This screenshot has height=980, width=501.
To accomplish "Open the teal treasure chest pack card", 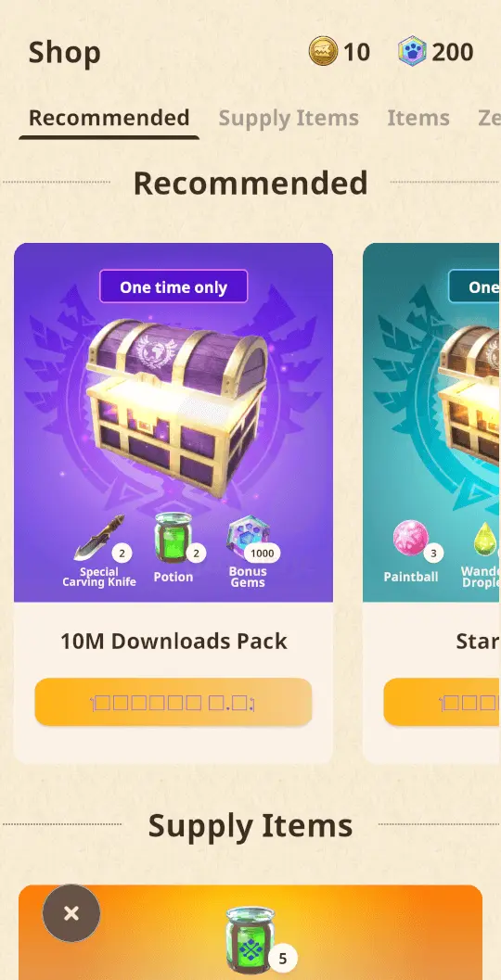I will (x=431, y=503).
